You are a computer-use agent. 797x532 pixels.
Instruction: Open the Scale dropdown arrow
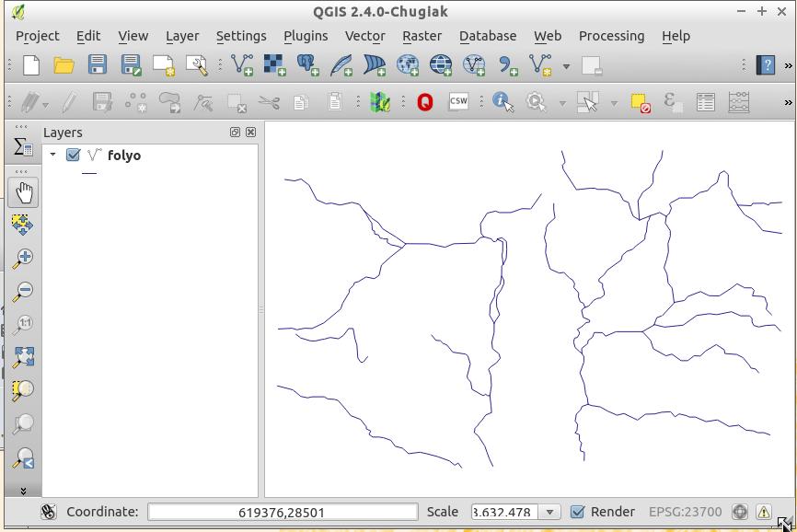pyautogui.click(x=549, y=512)
